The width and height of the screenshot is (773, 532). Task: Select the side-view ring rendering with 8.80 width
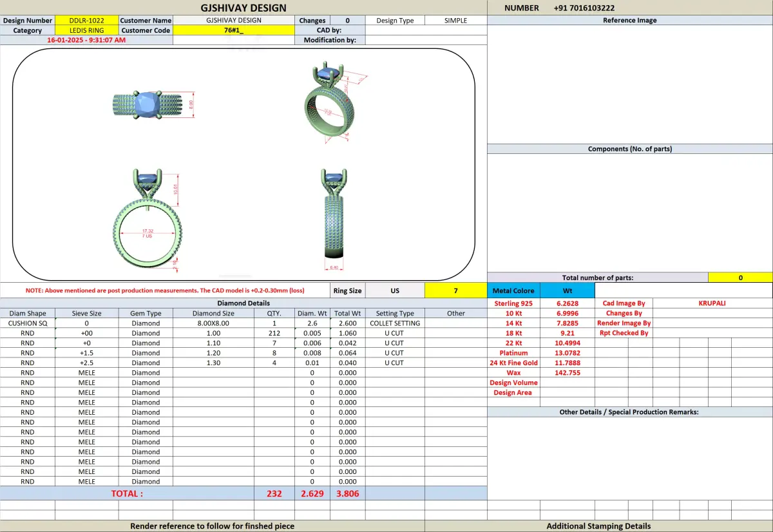click(x=335, y=220)
